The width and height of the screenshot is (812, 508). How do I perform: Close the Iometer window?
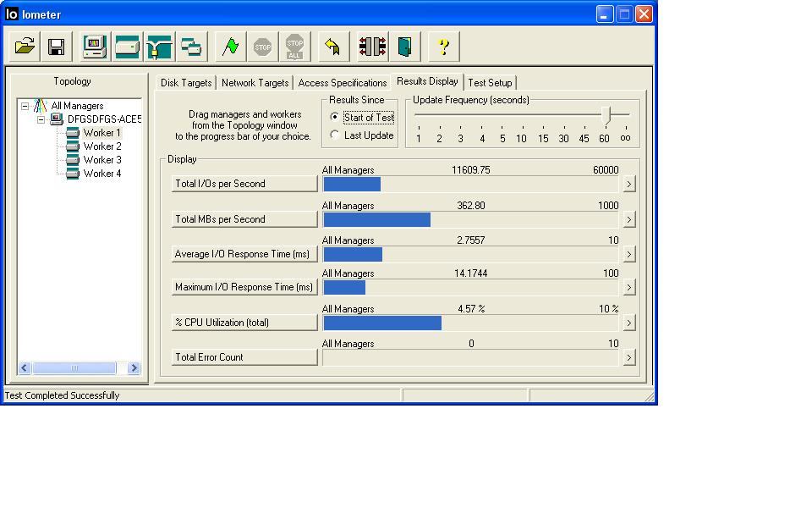[644, 14]
